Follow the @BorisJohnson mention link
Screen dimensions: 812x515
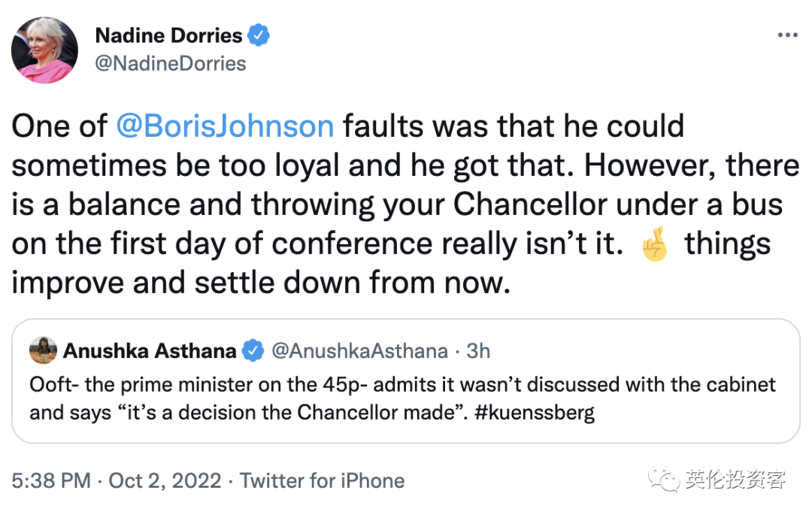226,126
